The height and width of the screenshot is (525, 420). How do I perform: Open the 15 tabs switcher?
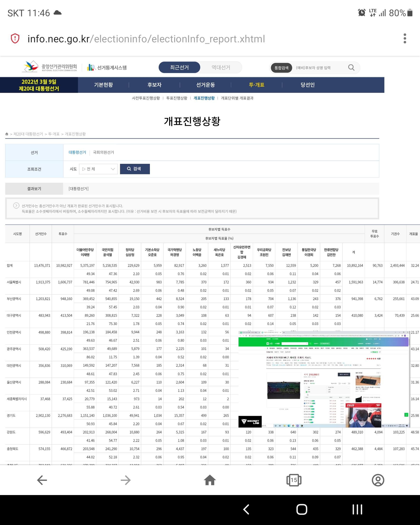coord(294,480)
